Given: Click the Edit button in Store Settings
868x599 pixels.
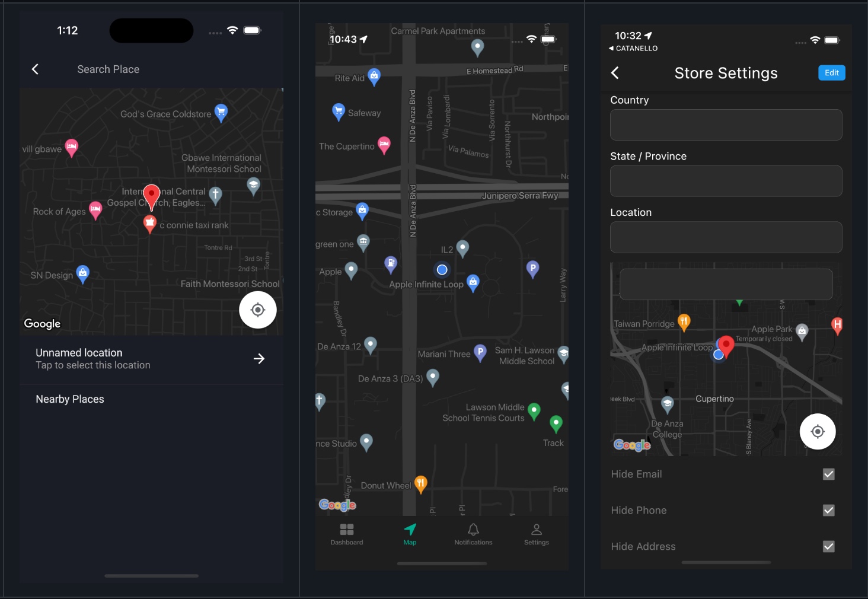Looking at the screenshot, I should click(x=831, y=73).
